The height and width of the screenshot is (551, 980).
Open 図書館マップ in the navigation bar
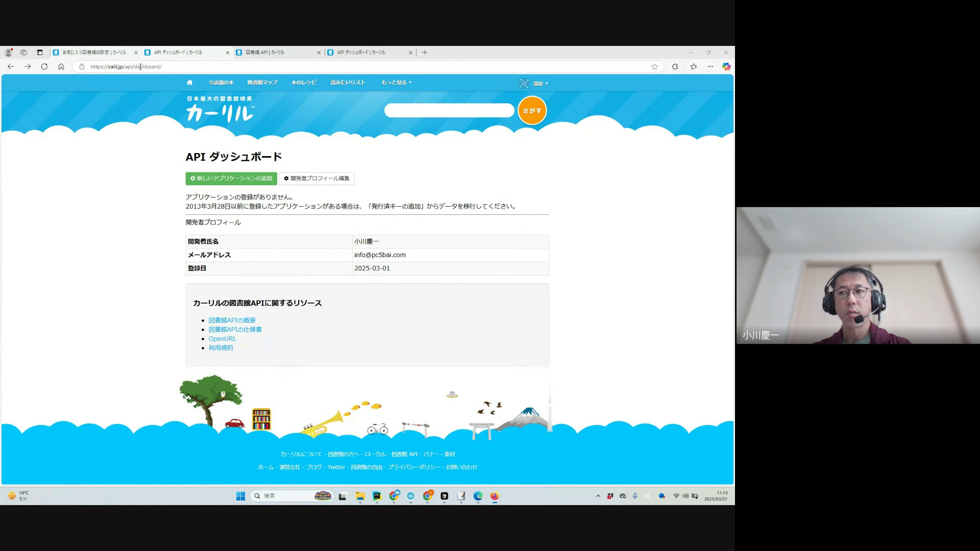pyautogui.click(x=262, y=83)
